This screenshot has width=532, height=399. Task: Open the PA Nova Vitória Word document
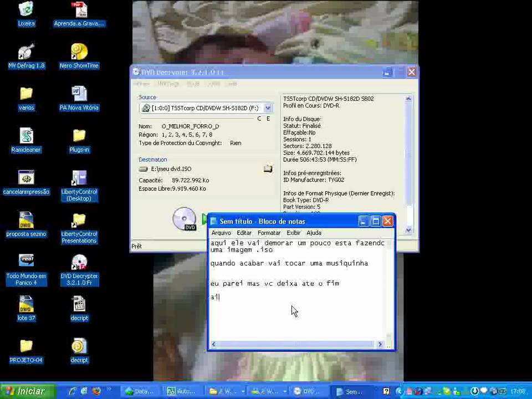coord(79,99)
